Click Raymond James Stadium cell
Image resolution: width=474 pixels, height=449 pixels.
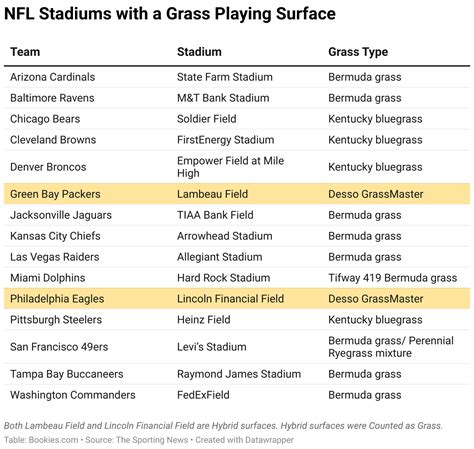[x=239, y=374]
